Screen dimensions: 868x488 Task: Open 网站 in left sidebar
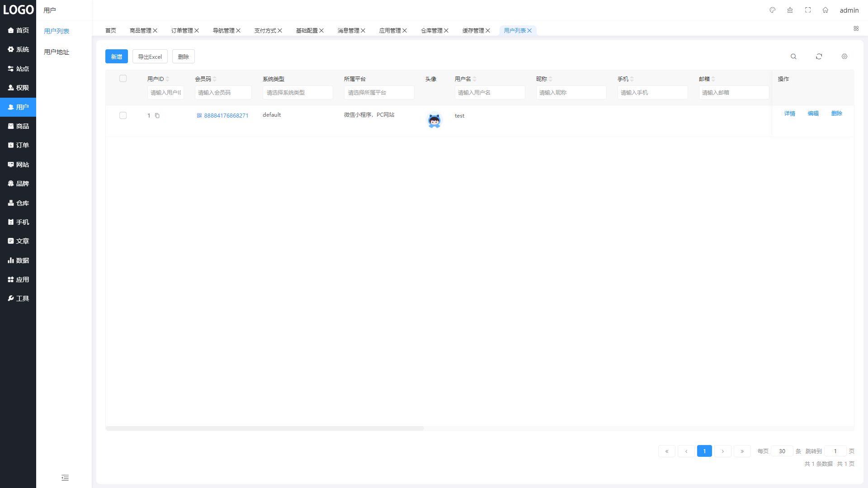18,165
